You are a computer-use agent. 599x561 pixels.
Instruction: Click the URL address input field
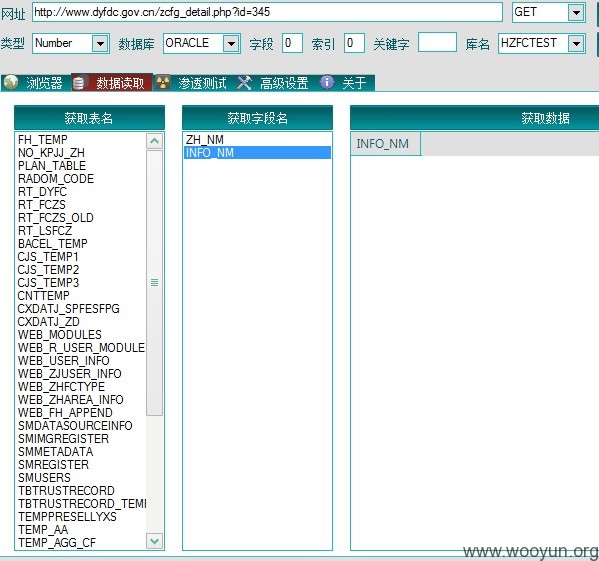point(267,12)
